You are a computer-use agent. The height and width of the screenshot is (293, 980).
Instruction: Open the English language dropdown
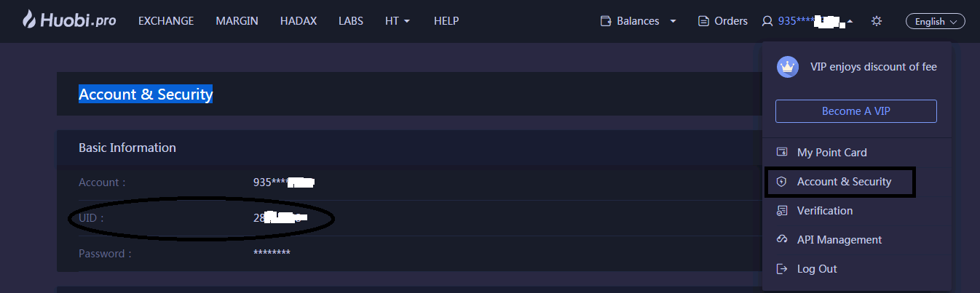[935, 22]
